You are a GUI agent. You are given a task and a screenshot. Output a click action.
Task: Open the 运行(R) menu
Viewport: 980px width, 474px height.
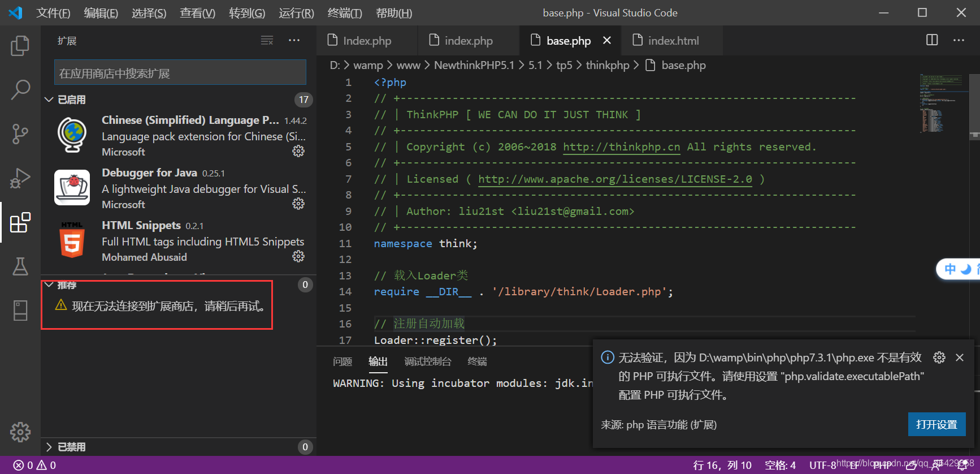click(x=296, y=12)
